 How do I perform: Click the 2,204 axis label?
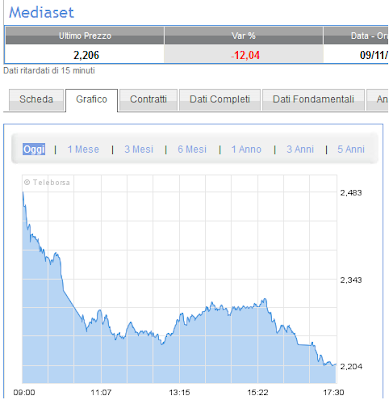(351, 366)
